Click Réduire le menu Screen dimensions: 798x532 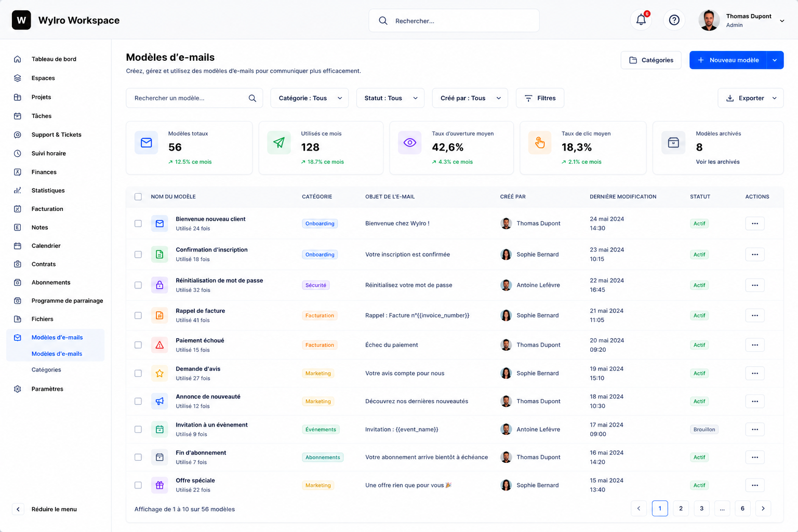[x=45, y=509]
